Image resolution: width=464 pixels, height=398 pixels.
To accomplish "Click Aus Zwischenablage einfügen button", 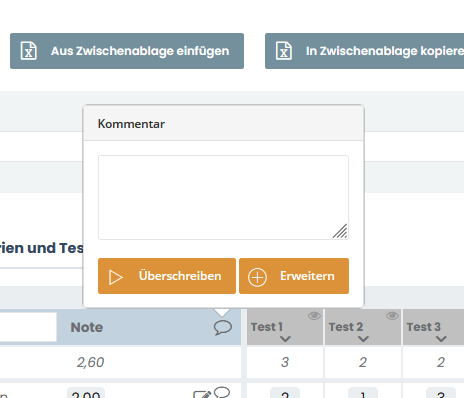I will point(127,51).
